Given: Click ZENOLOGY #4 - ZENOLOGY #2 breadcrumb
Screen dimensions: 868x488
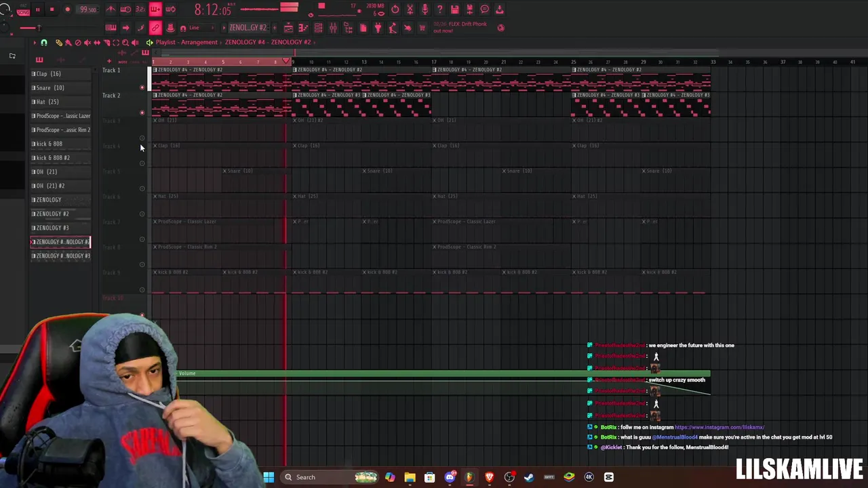Looking at the screenshot, I should pos(268,42).
